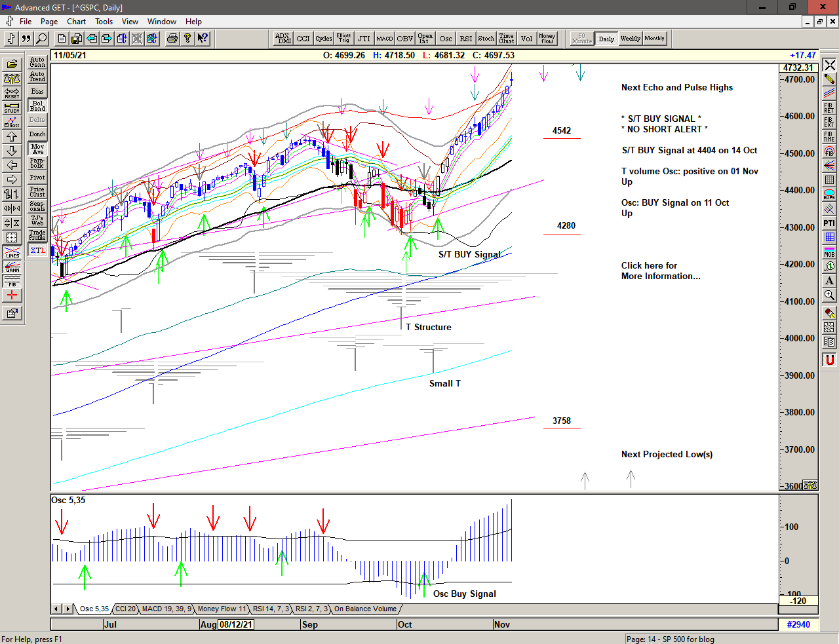
Task: Open the PTI indicator tool
Action: point(829,223)
